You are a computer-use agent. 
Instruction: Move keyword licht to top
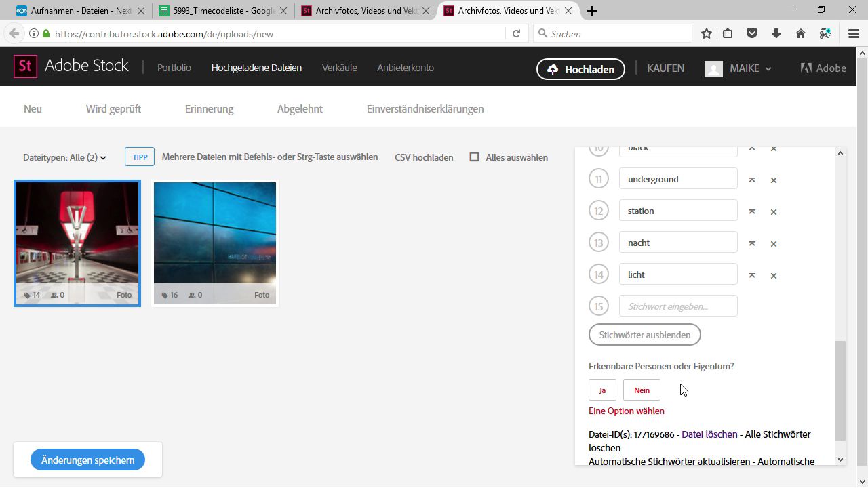pos(751,275)
